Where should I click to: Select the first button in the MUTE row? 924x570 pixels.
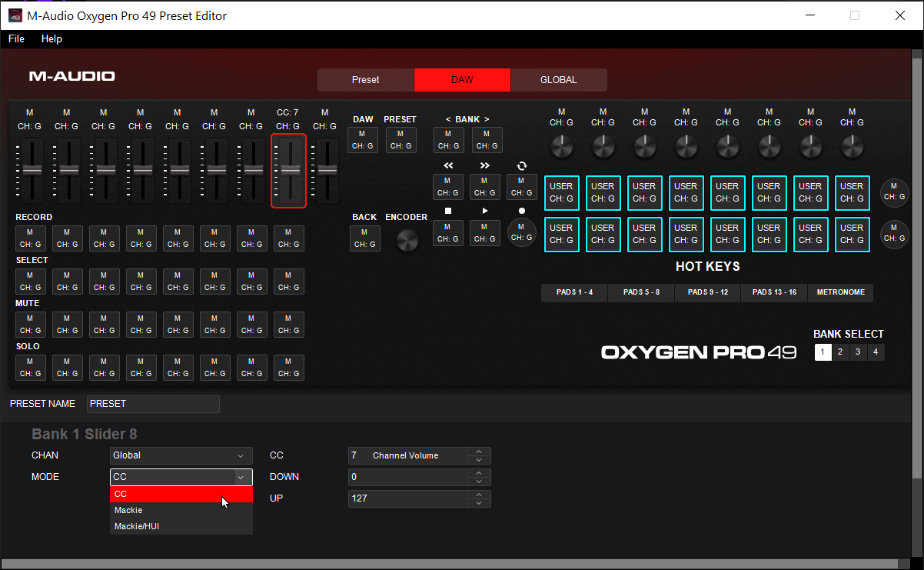(31, 325)
